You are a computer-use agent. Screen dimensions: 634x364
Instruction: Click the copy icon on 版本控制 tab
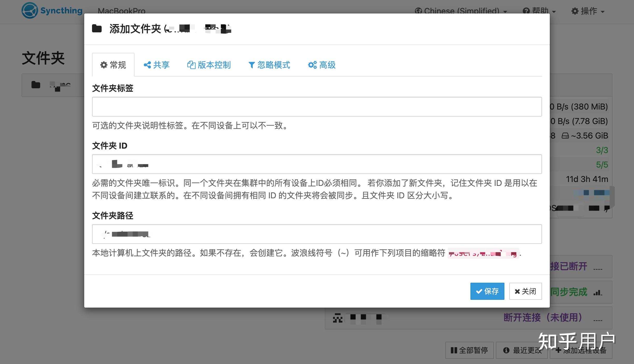(191, 65)
